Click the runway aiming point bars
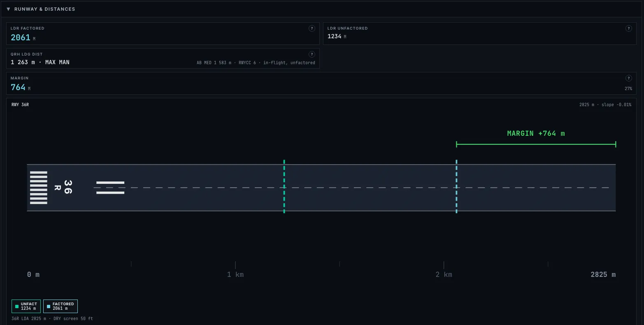Screen dimensions: 644x325 click(x=110, y=188)
